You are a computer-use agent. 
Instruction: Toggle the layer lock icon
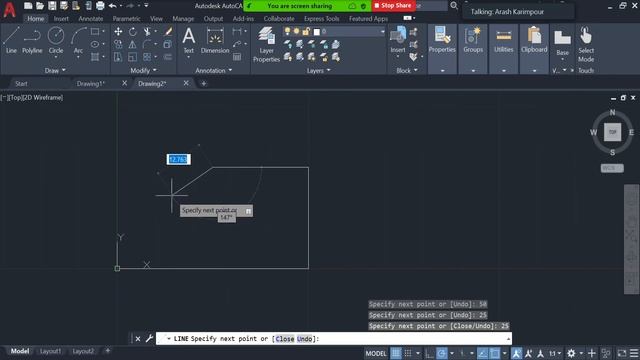306,31
